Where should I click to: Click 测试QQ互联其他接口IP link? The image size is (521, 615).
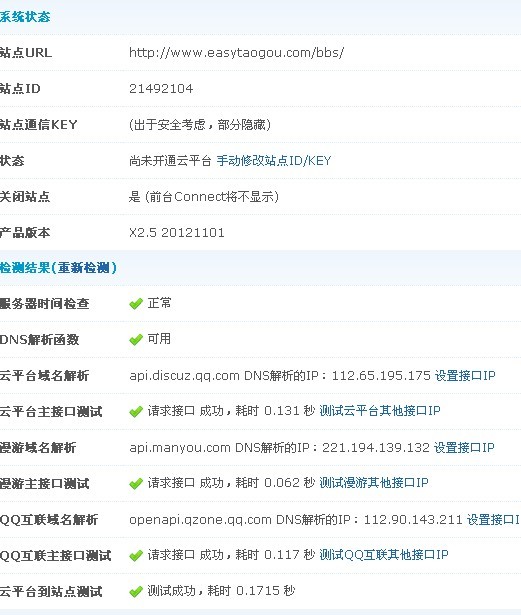(384, 555)
